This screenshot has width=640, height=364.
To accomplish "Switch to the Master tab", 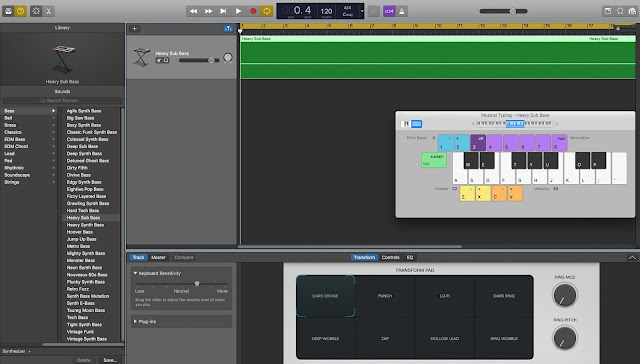I will pos(158,257).
